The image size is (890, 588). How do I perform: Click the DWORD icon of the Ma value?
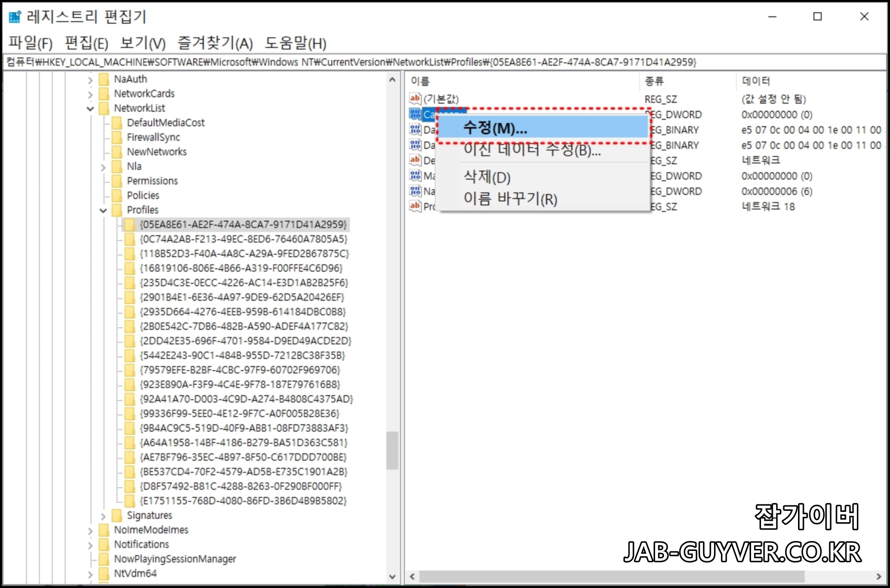click(x=415, y=176)
